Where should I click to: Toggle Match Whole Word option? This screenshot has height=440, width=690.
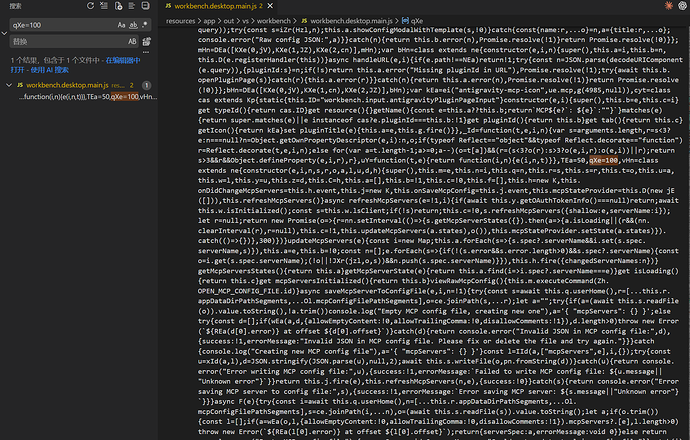(x=133, y=25)
